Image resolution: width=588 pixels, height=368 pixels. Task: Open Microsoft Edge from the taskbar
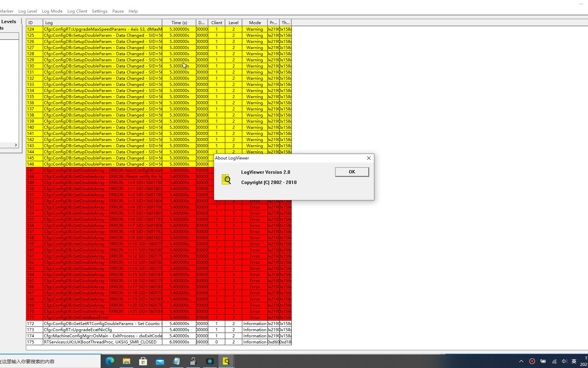tap(110, 361)
